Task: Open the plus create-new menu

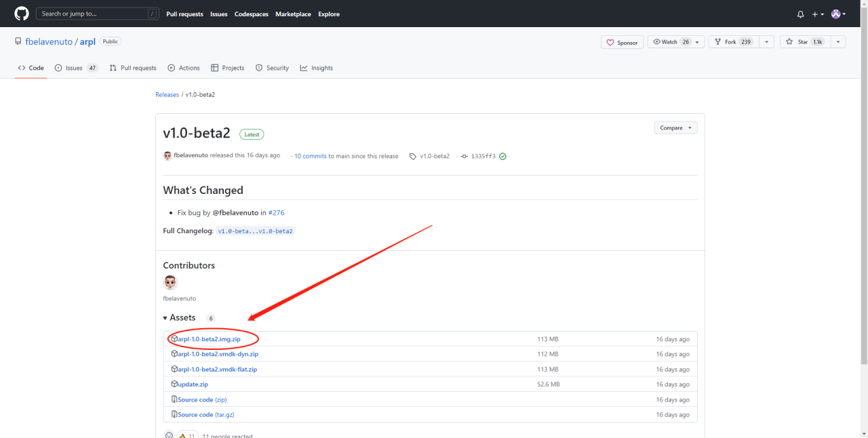Action: (x=818, y=14)
